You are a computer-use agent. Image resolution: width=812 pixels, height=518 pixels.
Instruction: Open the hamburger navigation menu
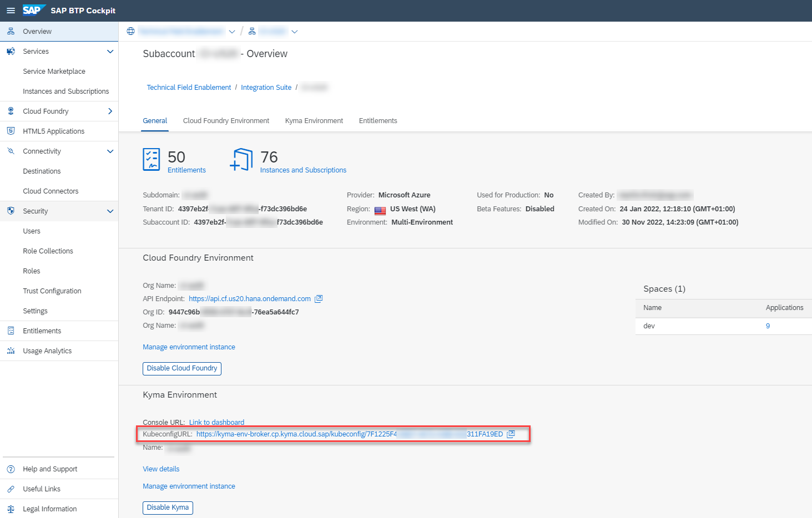pyautogui.click(x=11, y=11)
